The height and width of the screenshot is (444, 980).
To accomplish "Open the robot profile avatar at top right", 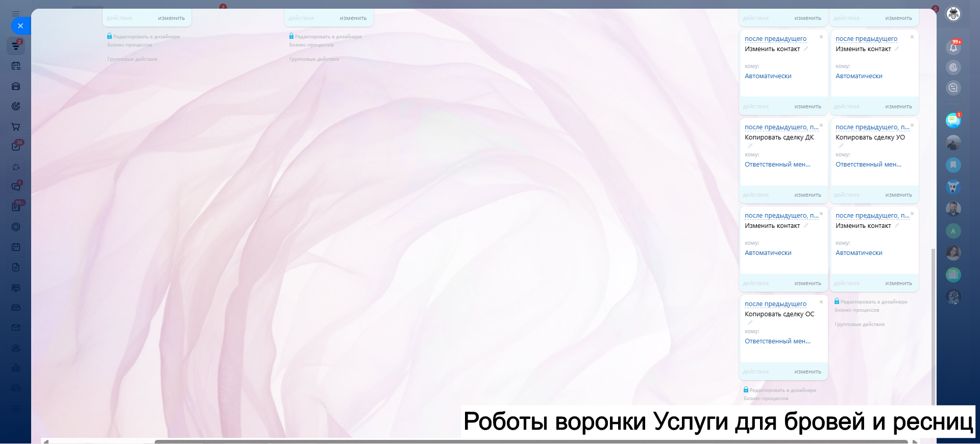I will point(953,14).
